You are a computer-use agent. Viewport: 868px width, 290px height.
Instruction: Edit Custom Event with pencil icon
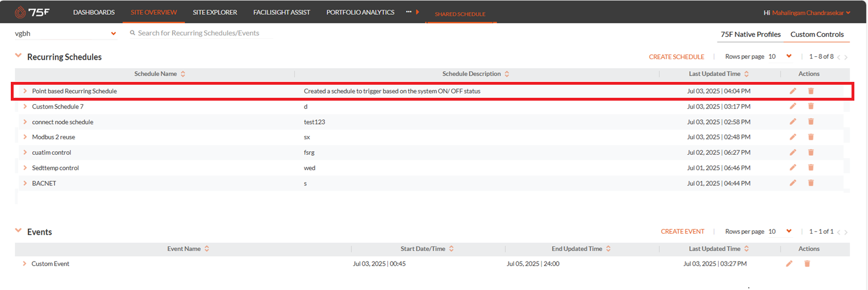pyautogui.click(x=789, y=264)
